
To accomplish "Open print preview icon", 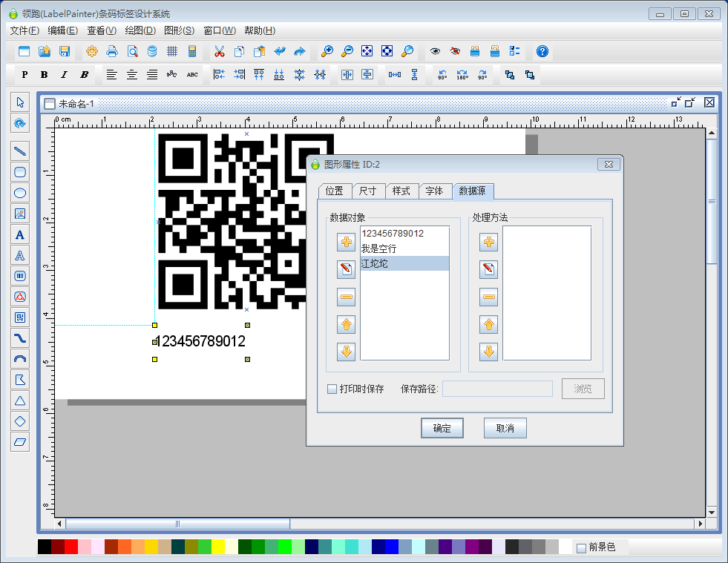I will pos(132,51).
